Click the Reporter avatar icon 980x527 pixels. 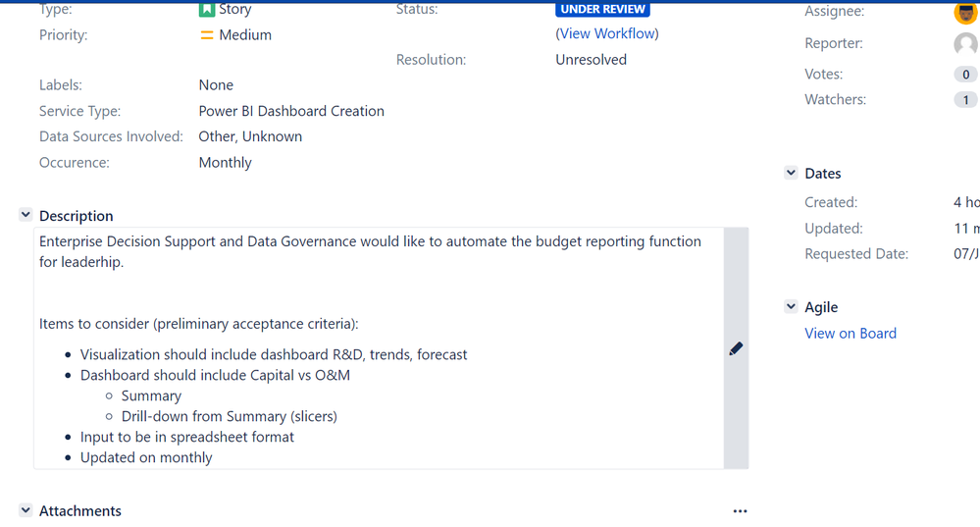coord(966,44)
